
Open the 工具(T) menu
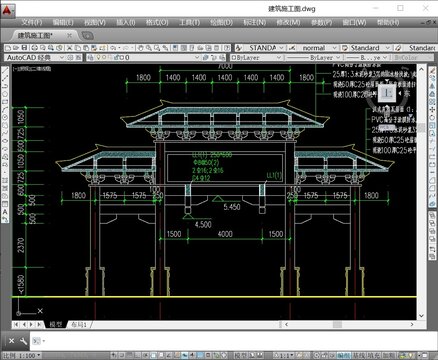coord(189,22)
